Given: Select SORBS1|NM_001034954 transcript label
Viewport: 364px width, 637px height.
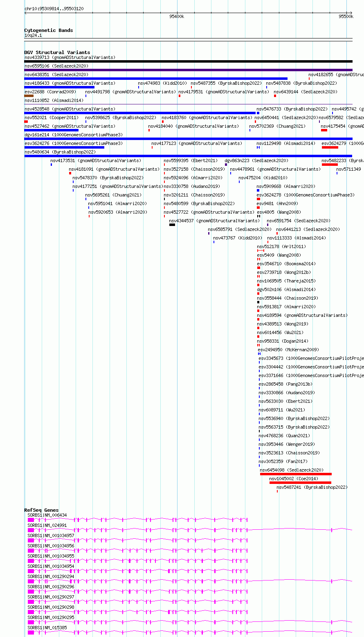Looking at the screenshot, I should [x=51, y=566].
